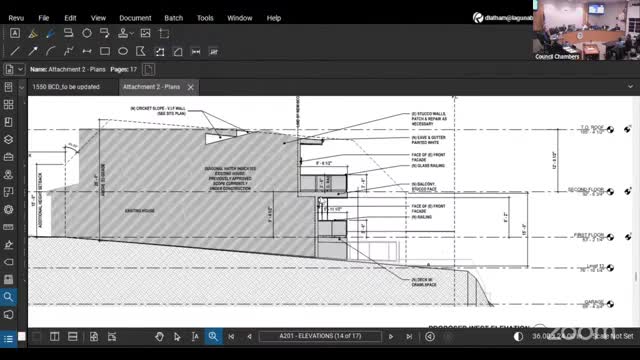Select the Rectangle tool

coord(105,51)
